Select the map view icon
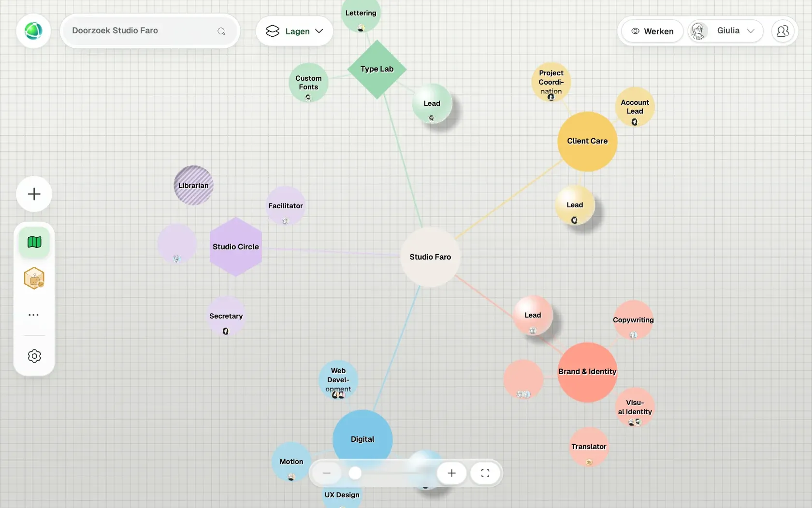The height and width of the screenshot is (508, 812). (x=34, y=242)
